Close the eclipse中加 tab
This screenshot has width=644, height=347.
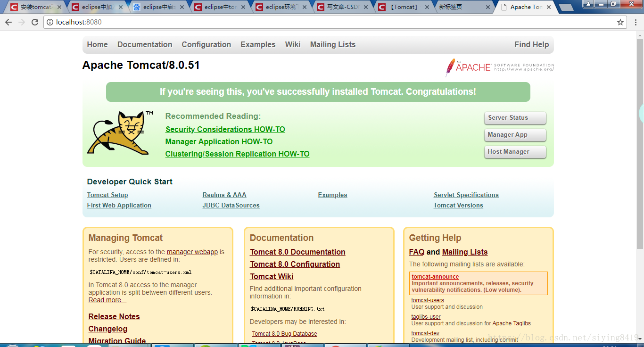pyautogui.click(x=121, y=7)
